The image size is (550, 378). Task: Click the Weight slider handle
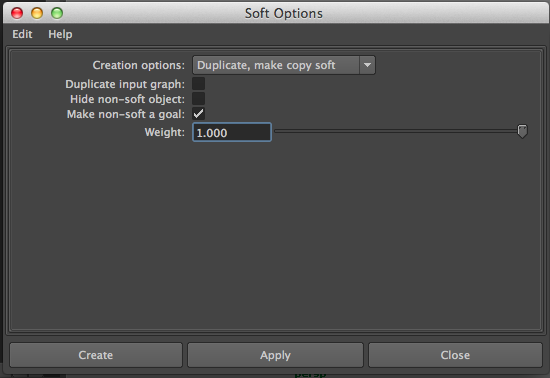[x=522, y=131]
